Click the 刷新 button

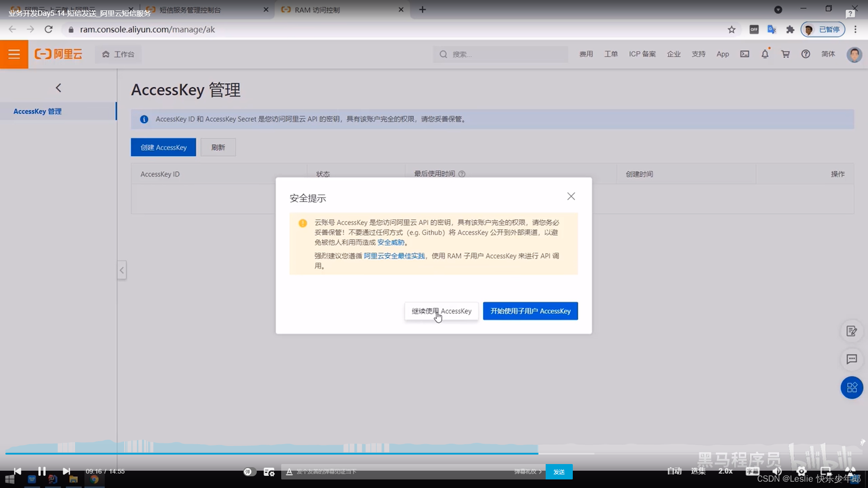tap(218, 147)
